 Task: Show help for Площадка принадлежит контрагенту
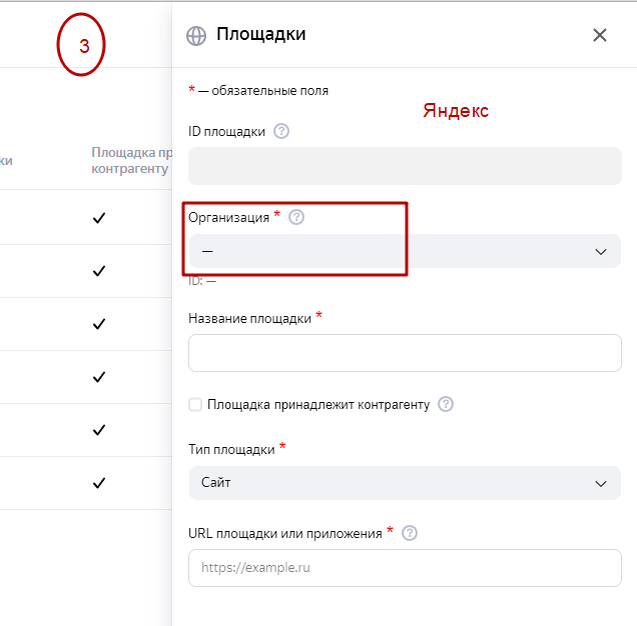point(446,404)
